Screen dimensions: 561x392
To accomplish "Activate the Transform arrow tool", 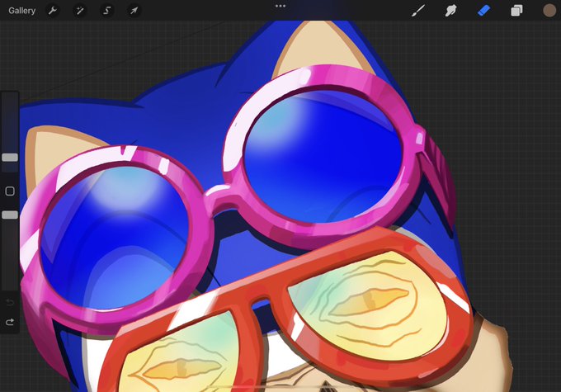I will click(x=134, y=11).
